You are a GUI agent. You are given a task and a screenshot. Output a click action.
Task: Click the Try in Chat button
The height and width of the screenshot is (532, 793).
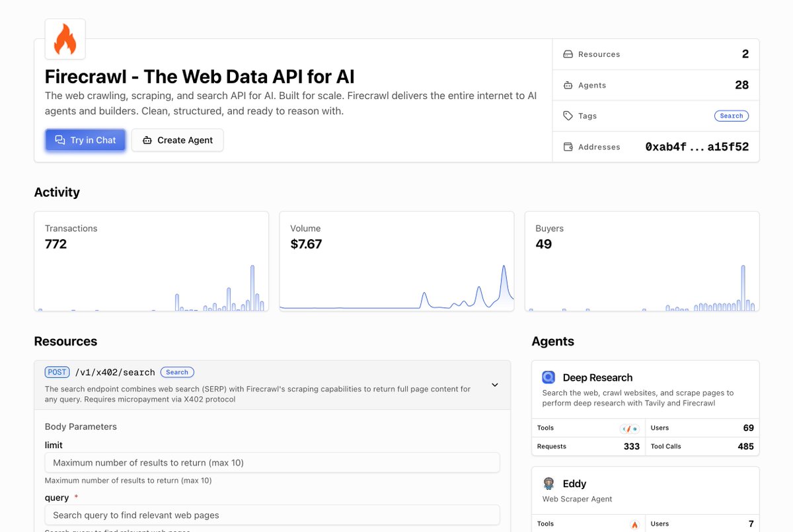85,140
